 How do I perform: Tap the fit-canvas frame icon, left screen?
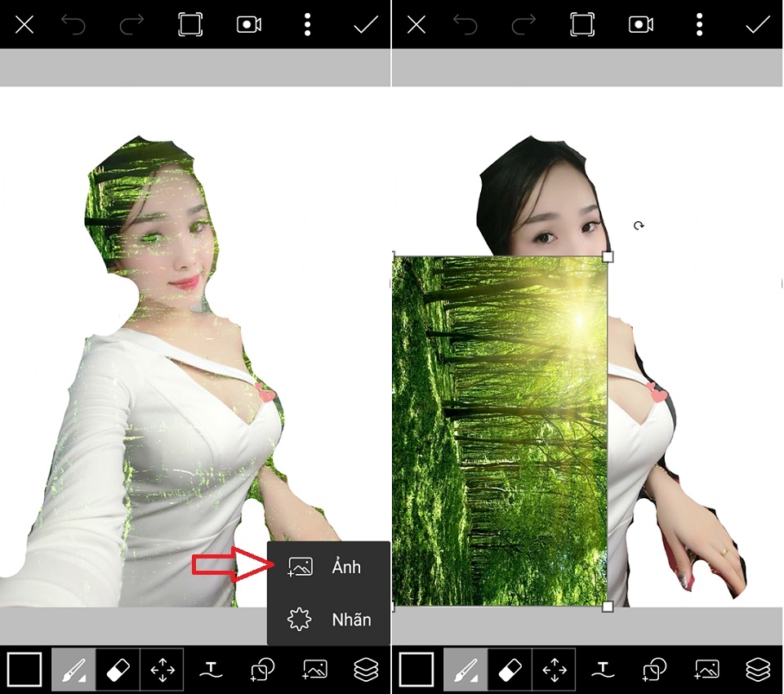pyautogui.click(x=190, y=24)
